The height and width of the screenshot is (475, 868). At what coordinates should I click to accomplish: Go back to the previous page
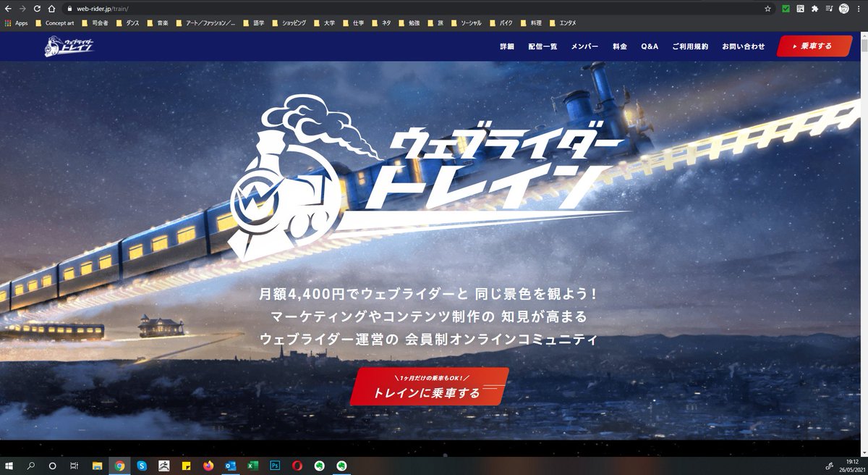click(8, 9)
